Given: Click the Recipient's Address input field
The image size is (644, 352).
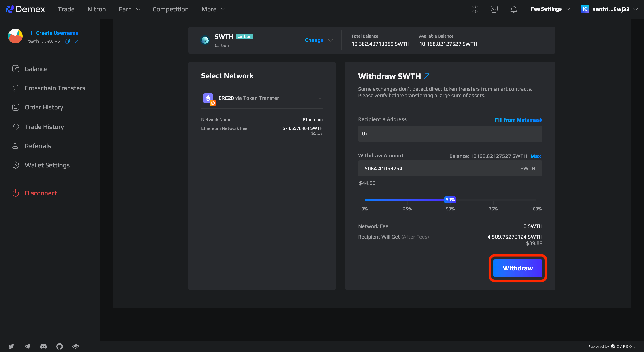Looking at the screenshot, I should coord(450,134).
